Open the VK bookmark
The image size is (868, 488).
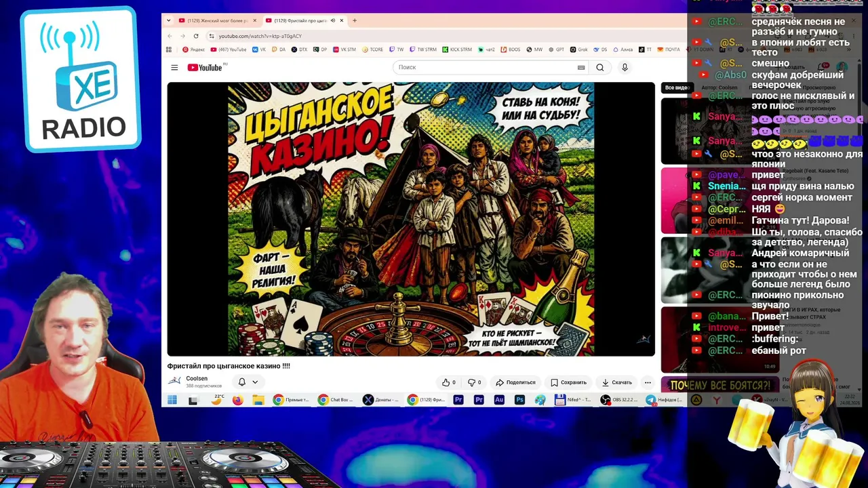(x=259, y=49)
